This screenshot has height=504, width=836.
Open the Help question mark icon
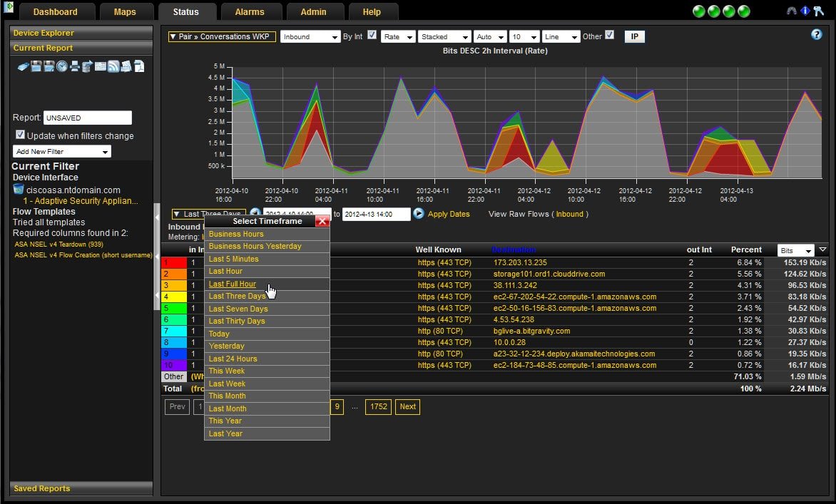817,34
